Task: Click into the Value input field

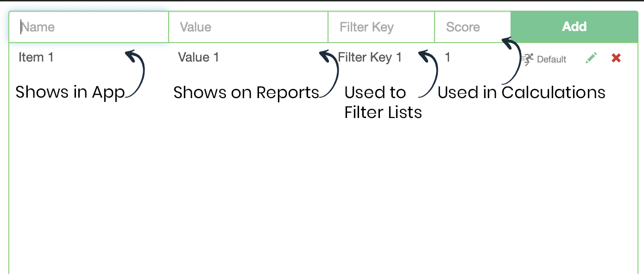Action: [x=248, y=27]
